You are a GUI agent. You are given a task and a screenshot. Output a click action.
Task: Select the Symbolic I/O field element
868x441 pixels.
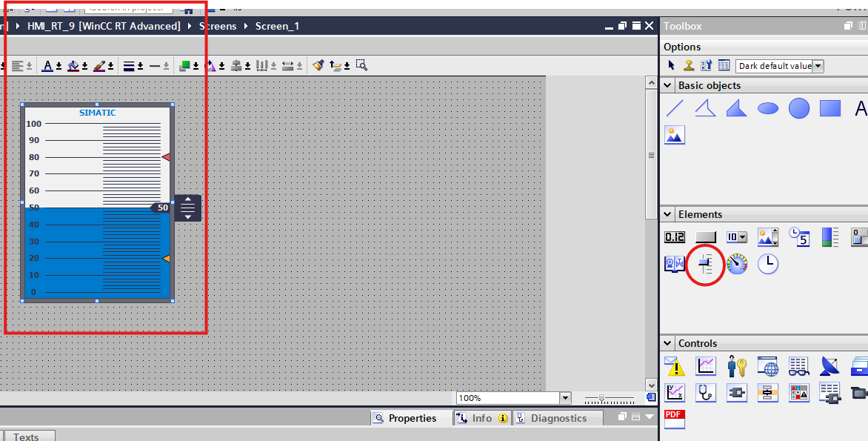tap(736, 237)
